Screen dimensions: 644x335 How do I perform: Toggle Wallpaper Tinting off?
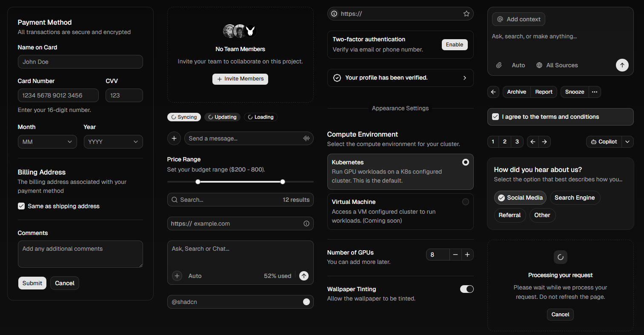tap(467, 289)
